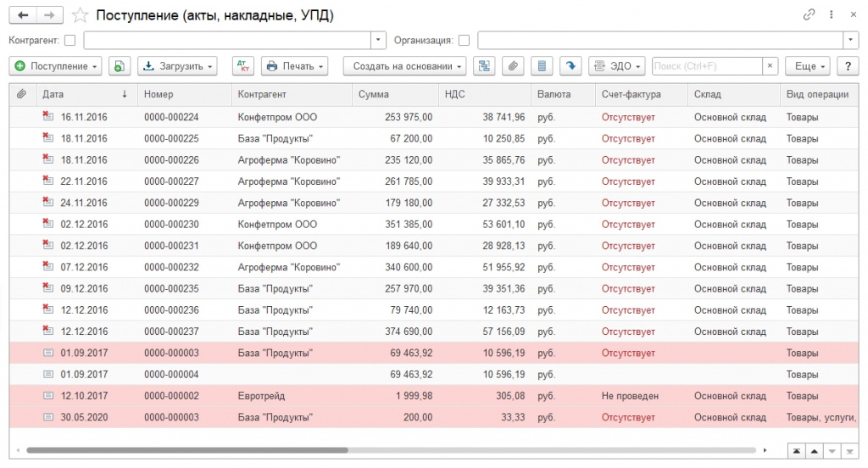Click the paperclip column header icon

tap(21, 94)
